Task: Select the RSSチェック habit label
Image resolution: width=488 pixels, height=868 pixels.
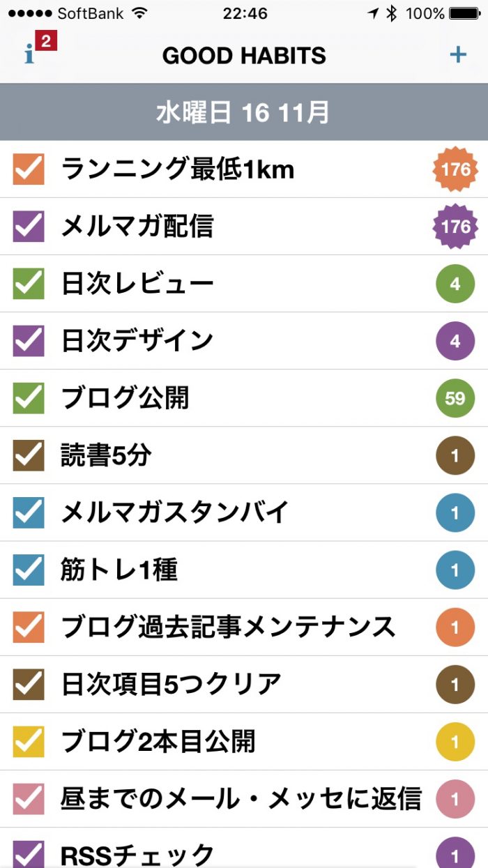Action: [137, 854]
